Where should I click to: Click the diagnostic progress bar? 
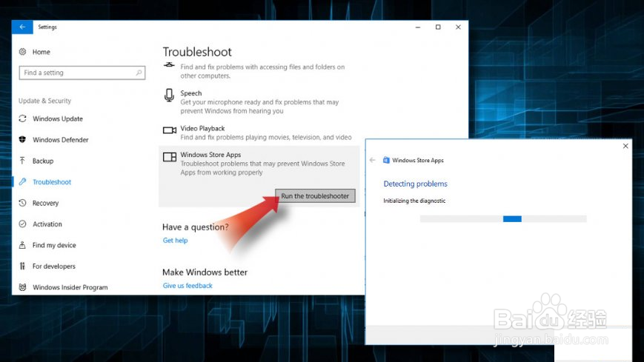503,219
